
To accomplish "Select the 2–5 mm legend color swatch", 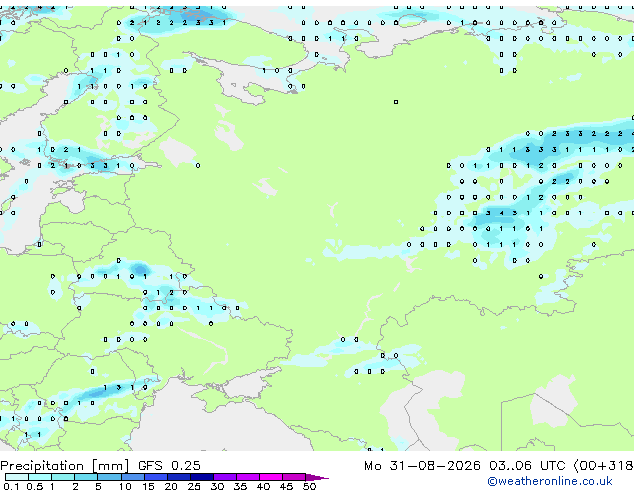I will 86,477.
